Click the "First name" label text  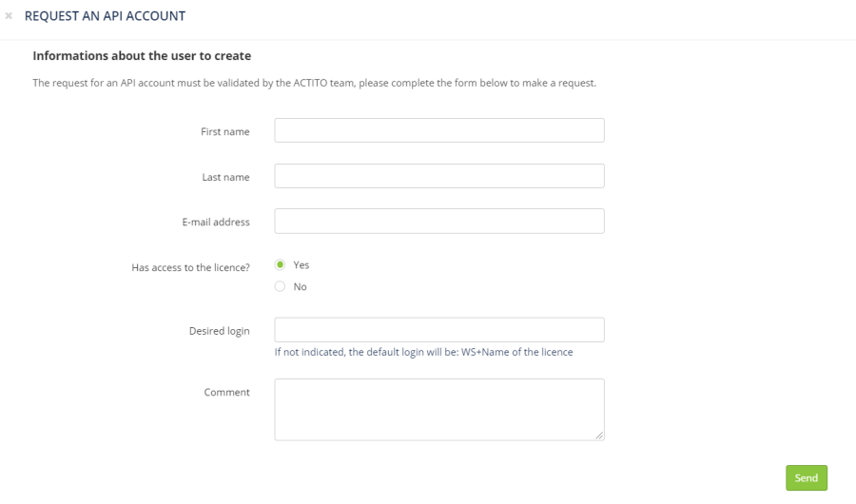pyautogui.click(x=224, y=131)
